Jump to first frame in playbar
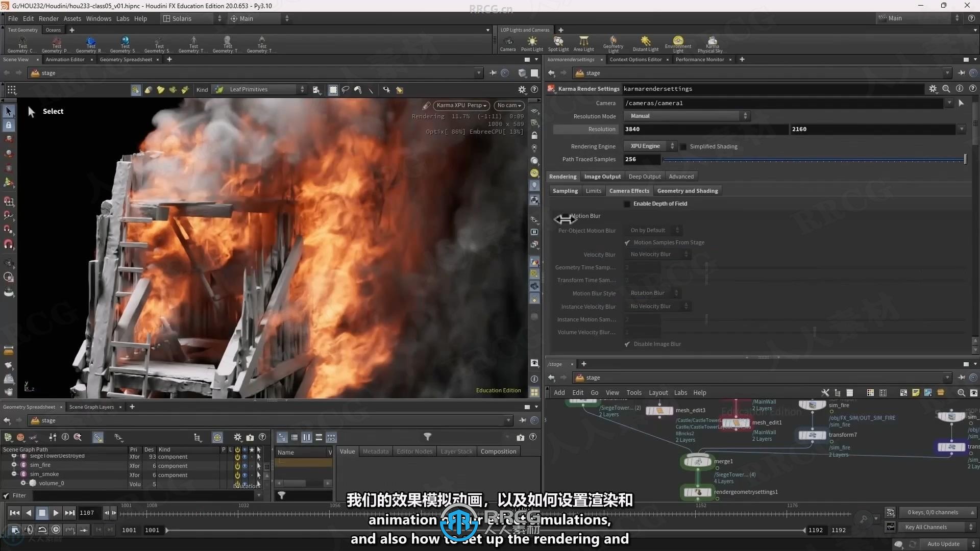Image resolution: width=980 pixels, height=551 pixels. pyautogui.click(x=15, y=513)
